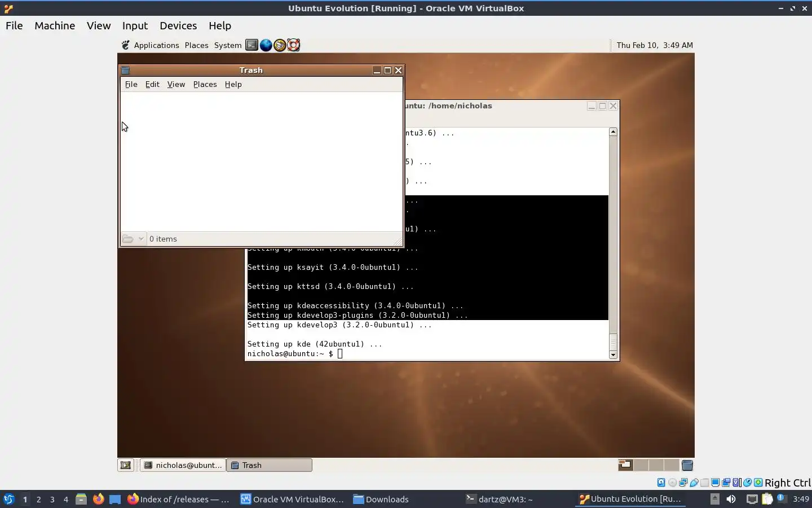
Task: Open the Trash window Edit menu
Action: point(152,84)
